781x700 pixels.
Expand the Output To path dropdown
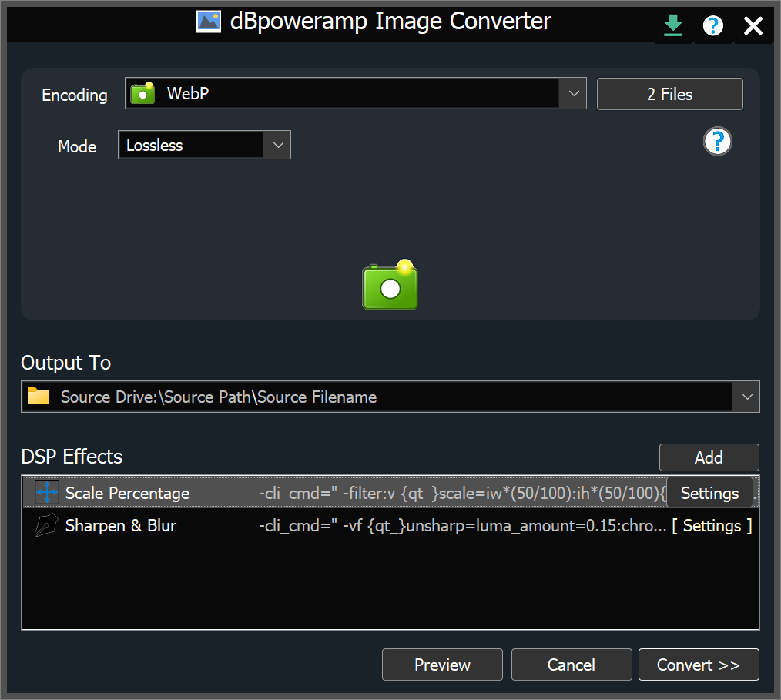point(746,397)
